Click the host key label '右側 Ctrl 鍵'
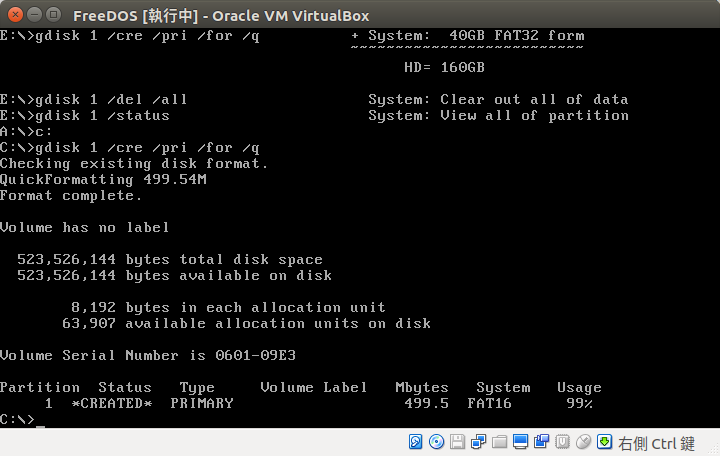720x456 pixels. click(x=656, y=444)
